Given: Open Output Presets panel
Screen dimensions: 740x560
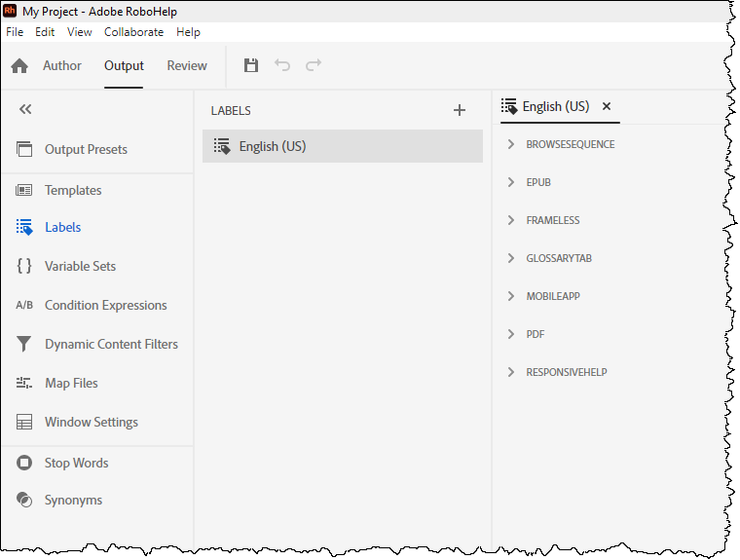Looking at the screenshot, I should (x=86, y=150).
